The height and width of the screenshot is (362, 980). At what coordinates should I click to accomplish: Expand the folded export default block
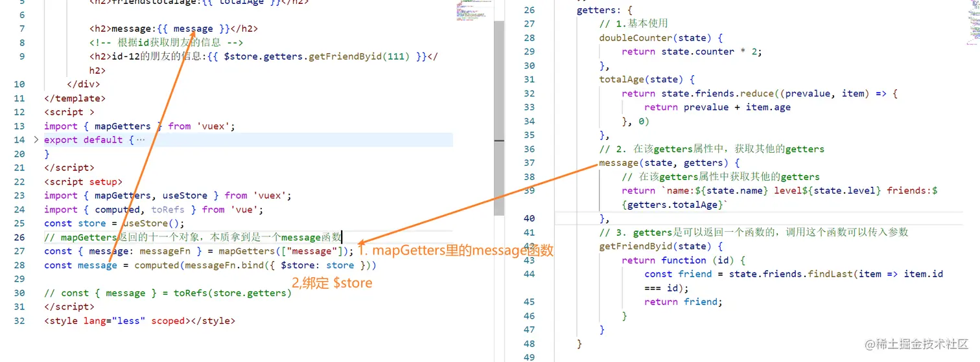click(x=36, y=140)
